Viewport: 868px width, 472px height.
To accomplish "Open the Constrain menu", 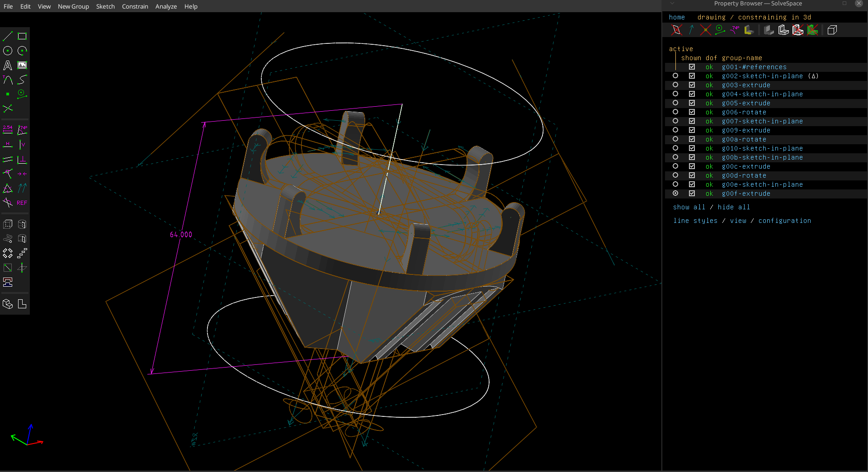I will (135, 6).
